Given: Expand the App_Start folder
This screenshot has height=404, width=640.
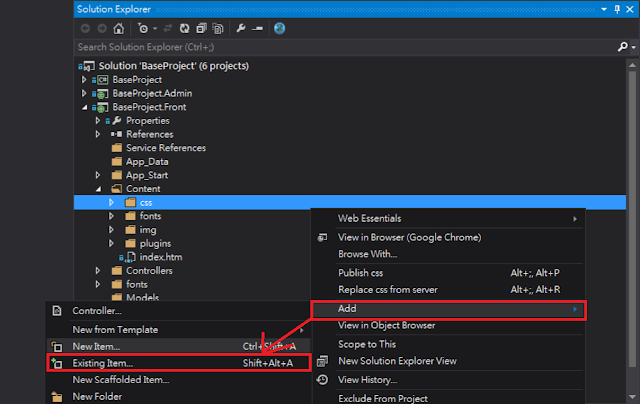Looking at the screenshot, I should coord(98,175).
